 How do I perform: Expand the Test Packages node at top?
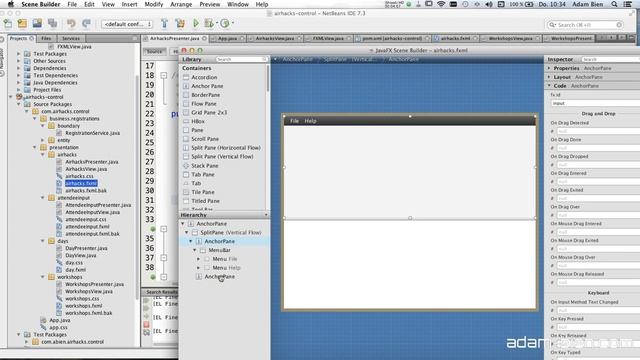click(18, 54)
